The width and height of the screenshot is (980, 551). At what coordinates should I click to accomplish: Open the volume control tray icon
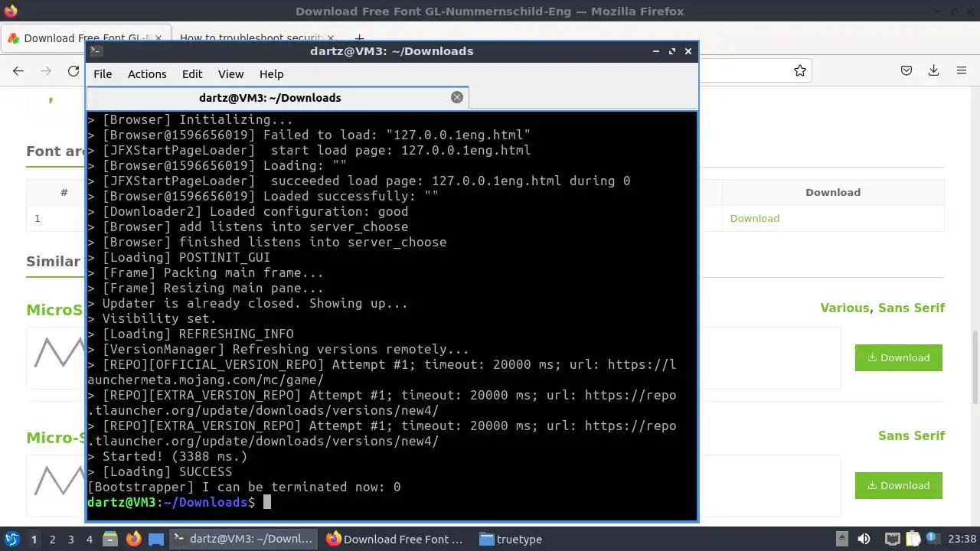(x=864, y=539)
